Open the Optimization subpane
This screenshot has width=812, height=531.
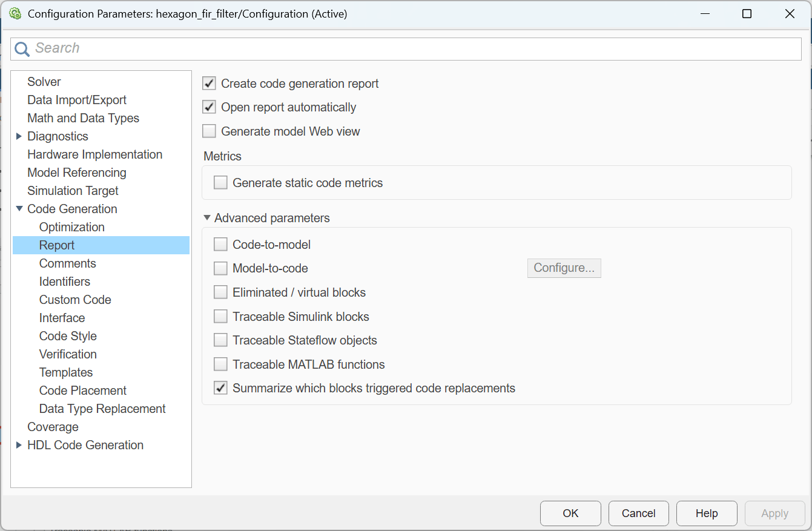[72, 227]
